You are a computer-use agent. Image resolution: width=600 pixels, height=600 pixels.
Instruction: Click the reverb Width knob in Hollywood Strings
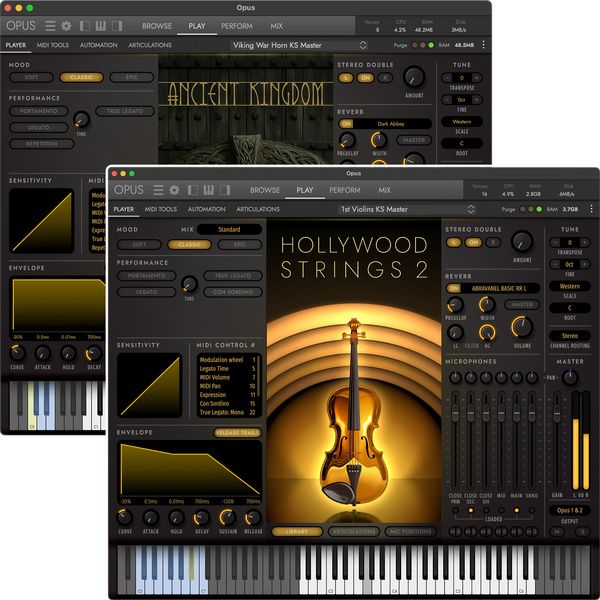[487, 305]
